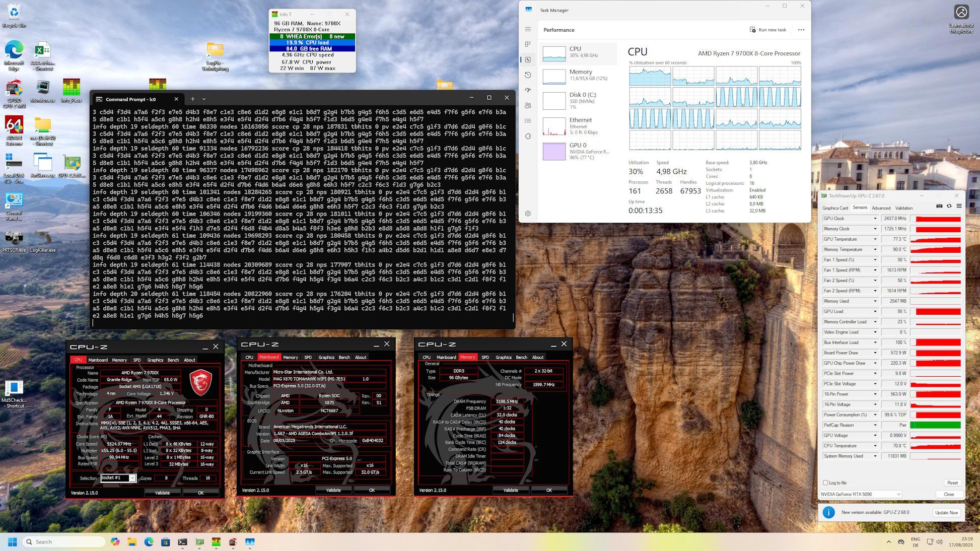Viewport: 980px width, 551px height.
Task: Open Task Manager Startup apps page
Action: click(528, 90)
